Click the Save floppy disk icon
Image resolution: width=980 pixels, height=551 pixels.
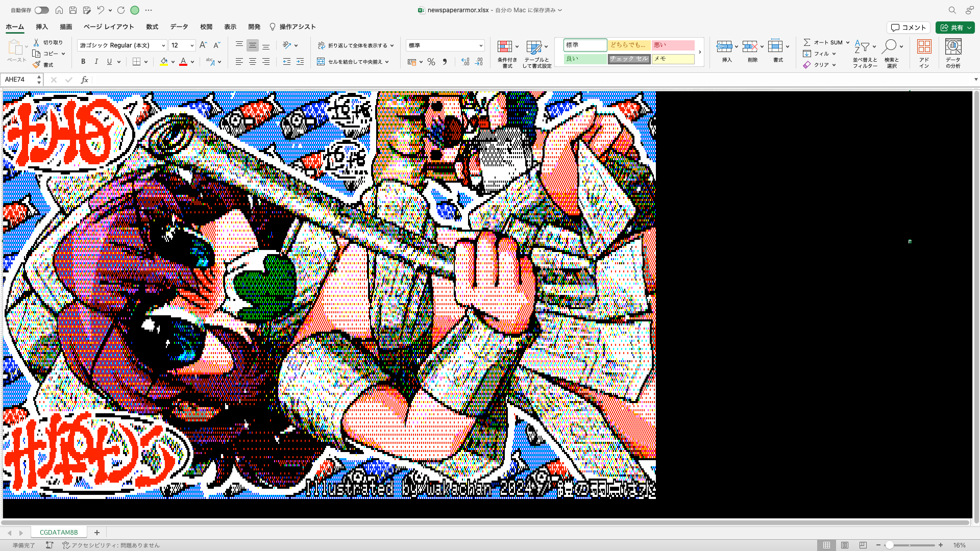[73, 10]
